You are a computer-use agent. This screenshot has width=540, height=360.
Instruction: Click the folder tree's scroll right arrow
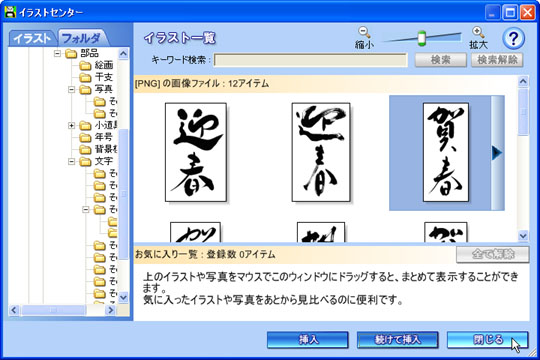[x=111, y=310]
